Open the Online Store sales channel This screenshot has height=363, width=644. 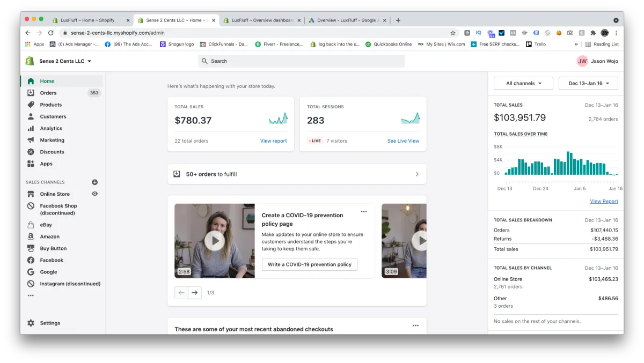tap(55, 194)
